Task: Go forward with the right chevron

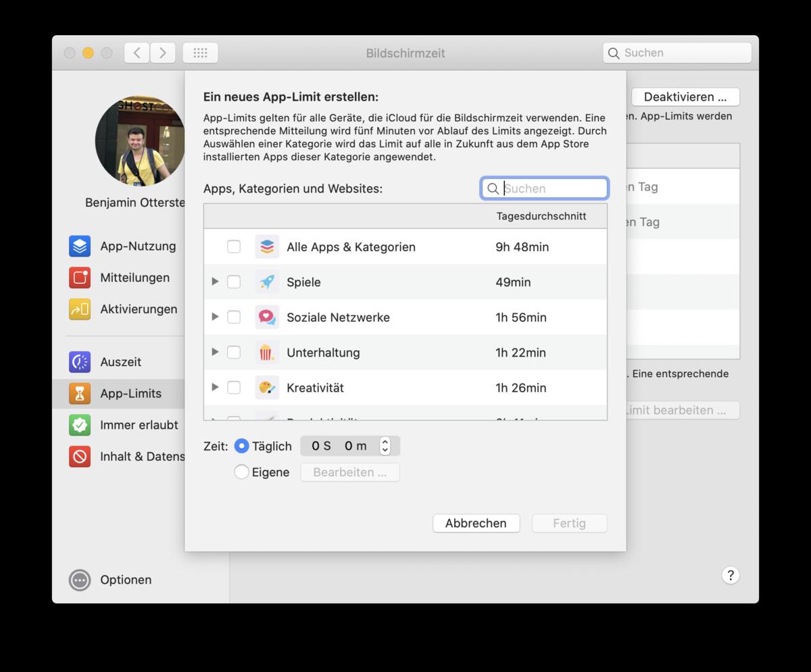Action: coord(163,53)
